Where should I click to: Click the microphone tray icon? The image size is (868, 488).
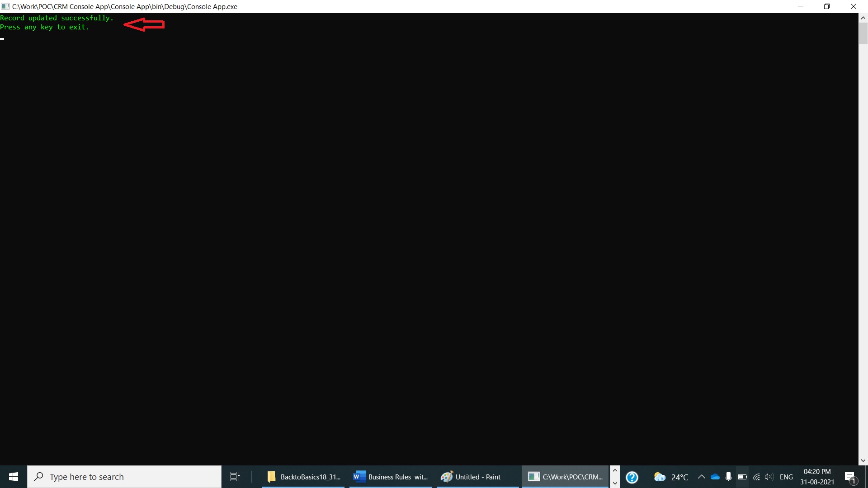(x=728, y=477)
